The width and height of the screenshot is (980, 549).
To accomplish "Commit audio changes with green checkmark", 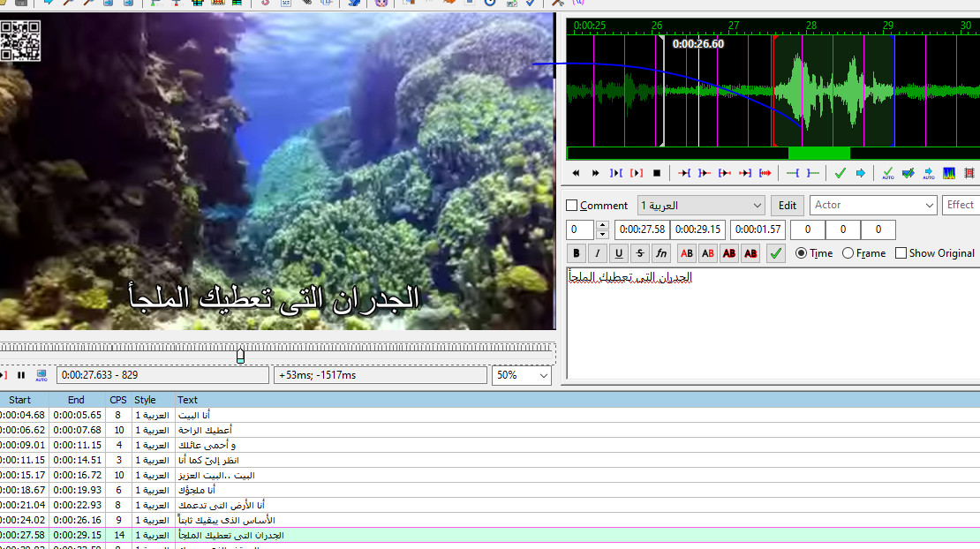I will click(x=840, y=173).
